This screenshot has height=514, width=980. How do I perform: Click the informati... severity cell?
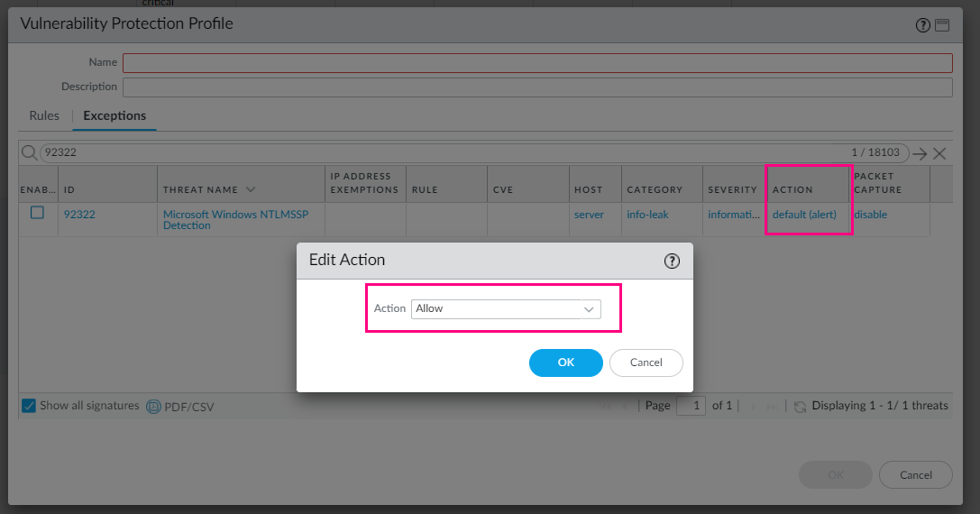pyautogui.click(x=734, y=215)
